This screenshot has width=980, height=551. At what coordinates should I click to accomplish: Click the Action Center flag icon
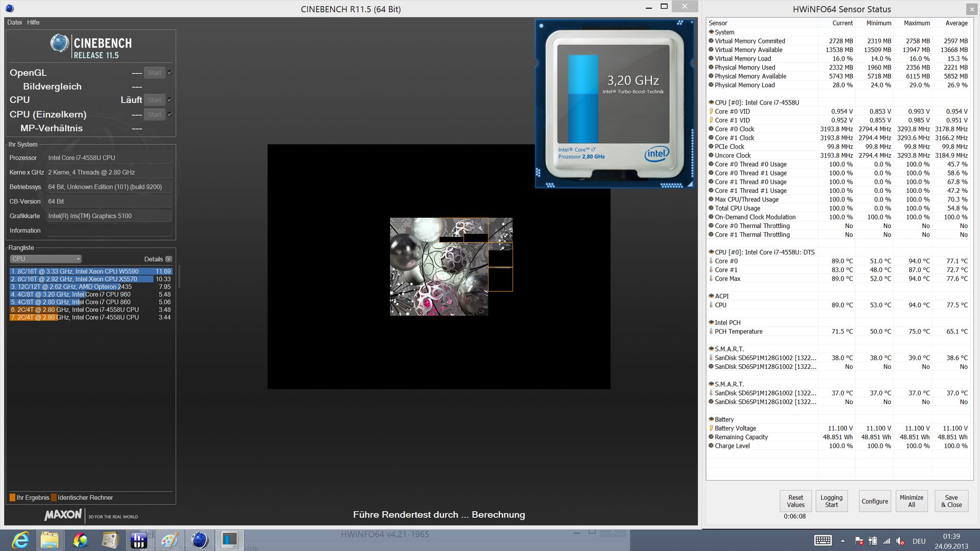coord(859,541)
